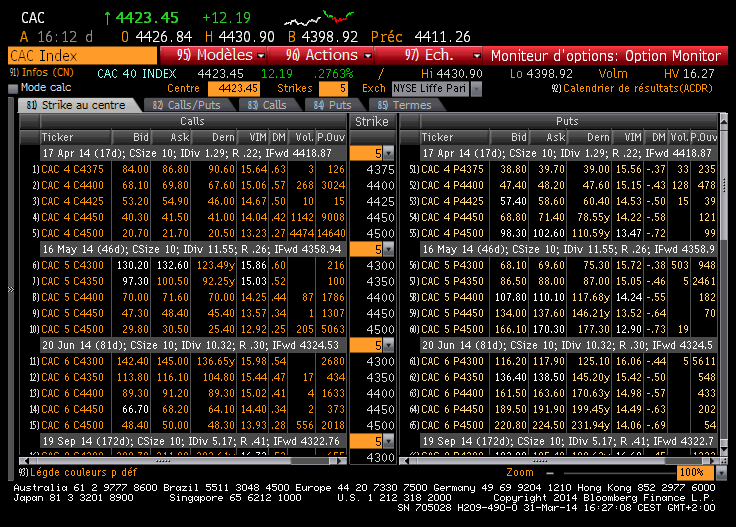This screenshot has height=527, width=736.
Task: Select put ticker CAC 4 P4375
Action: tap(452, 169)
